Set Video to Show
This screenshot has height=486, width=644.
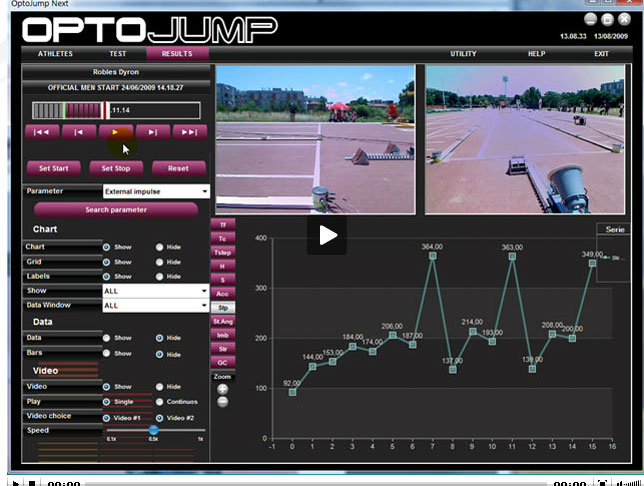[106, 387]
